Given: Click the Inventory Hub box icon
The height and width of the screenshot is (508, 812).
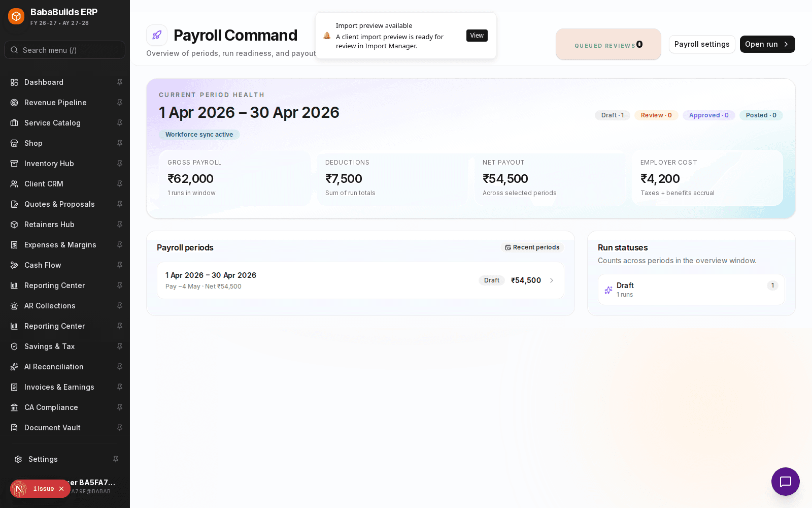Looking at the screenshot, I should click(14, 164).
